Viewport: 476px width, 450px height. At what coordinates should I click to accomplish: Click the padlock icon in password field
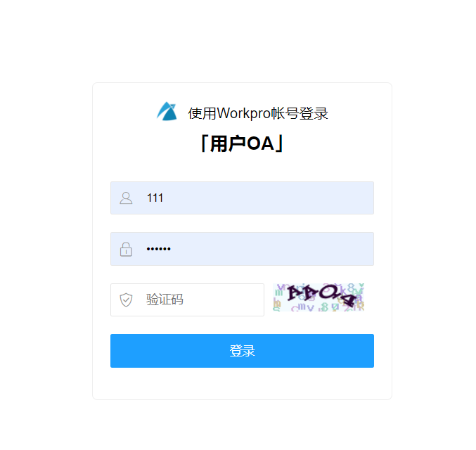pyautogui.click(x=126, y=250)
